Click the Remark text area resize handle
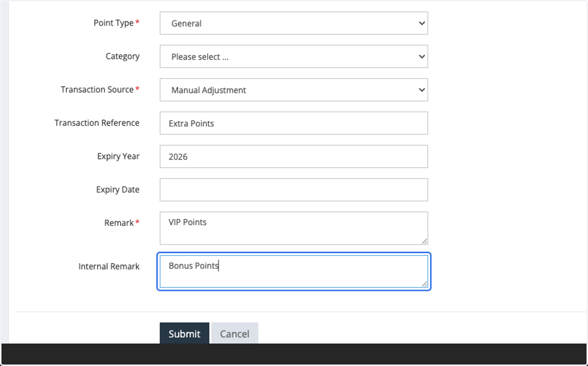The image size is (588, 366). (424, 241)
